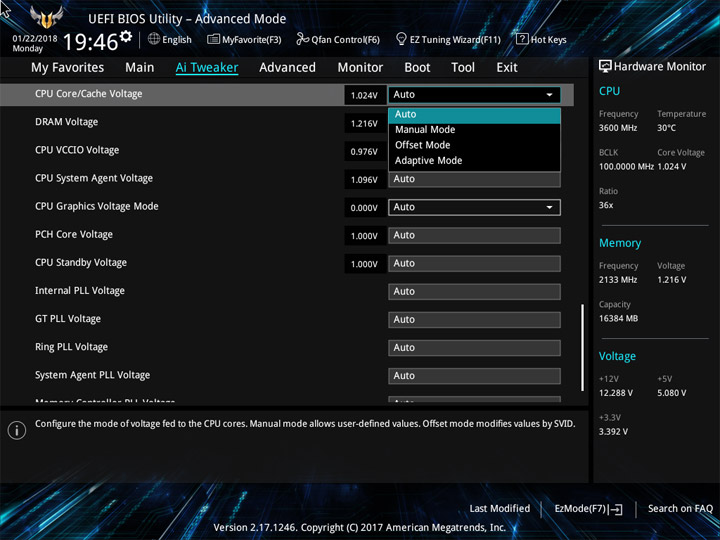Expand CPU Graphics Voltage Mode dropdown
The image size is (720, 540).
pyautogui.click(x=474, y=207)
